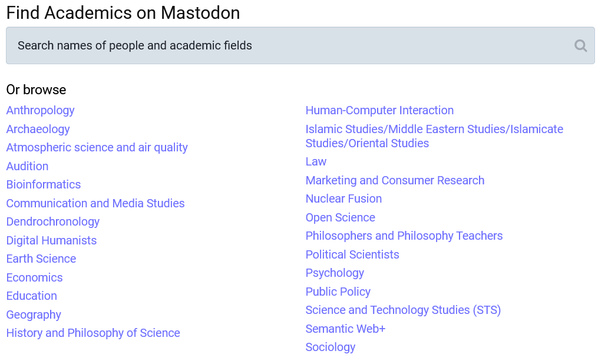Open Human-Computer Interaction list
This screenshot has height=364, width=608.
click(x=379, y=111)
